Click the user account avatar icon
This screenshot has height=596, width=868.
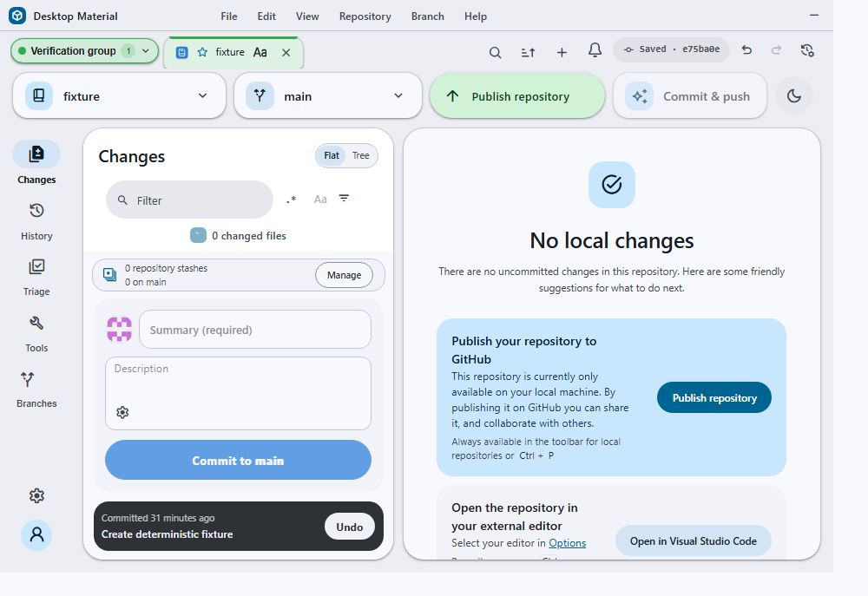pyautogui.click(x=36, y=534)
